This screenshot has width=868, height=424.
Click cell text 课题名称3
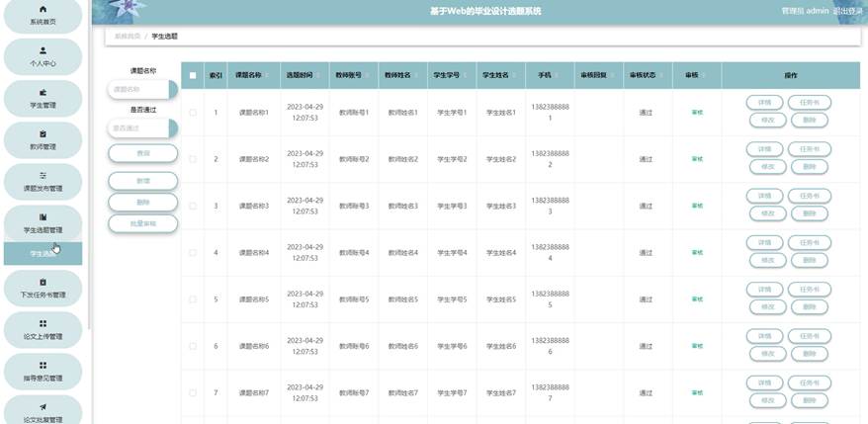(253, 206)
